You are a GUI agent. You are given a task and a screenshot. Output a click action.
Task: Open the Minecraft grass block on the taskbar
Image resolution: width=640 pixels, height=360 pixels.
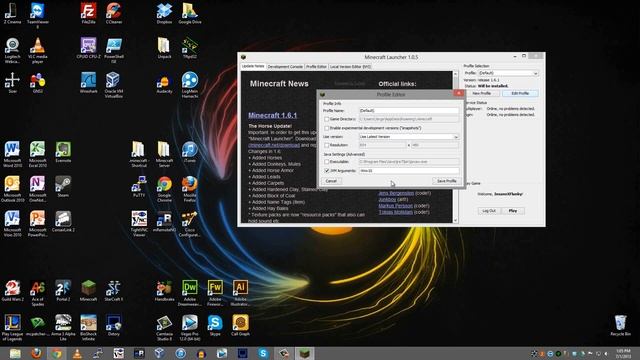pos(304,353)
